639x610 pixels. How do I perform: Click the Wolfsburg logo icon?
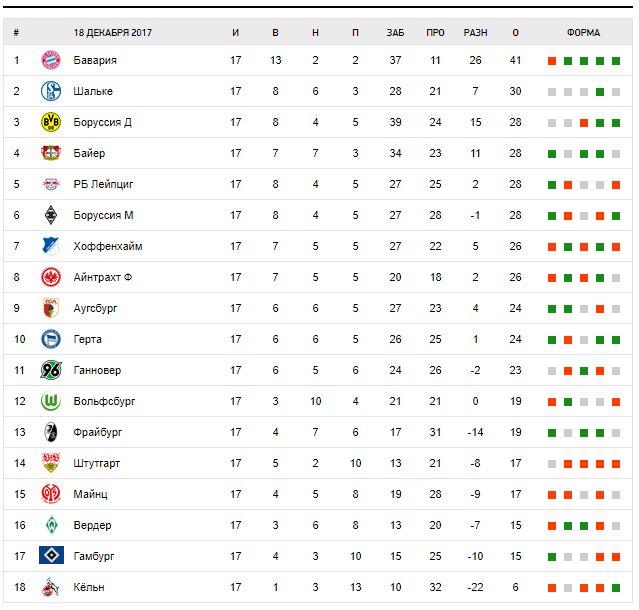tap(50, 402)
